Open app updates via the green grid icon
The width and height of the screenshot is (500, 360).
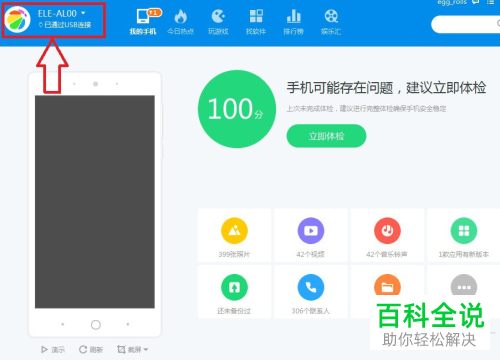pyautogui.click(x=464, y=230)
